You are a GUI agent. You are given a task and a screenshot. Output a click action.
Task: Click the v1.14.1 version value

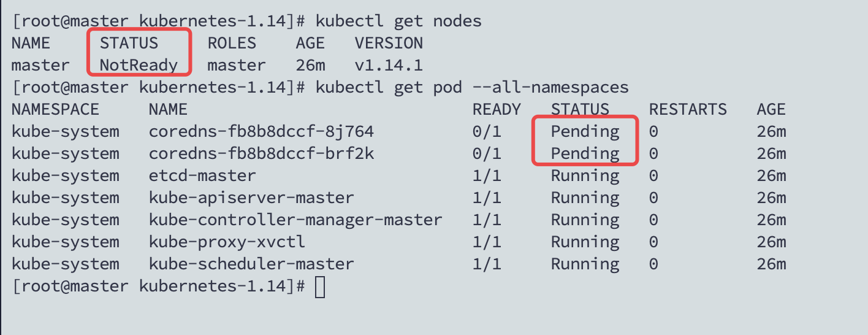pos(389,65)
